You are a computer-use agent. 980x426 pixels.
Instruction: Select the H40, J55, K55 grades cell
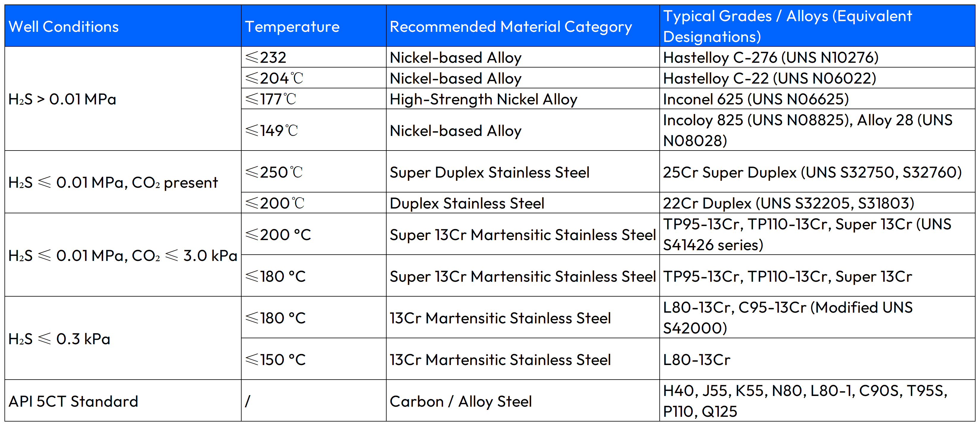pos(805,401)
